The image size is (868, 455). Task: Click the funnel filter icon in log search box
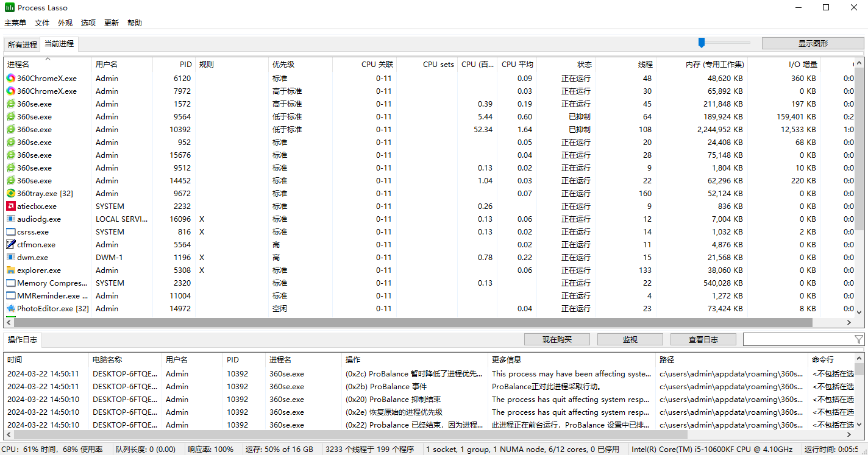click(859, 339)
